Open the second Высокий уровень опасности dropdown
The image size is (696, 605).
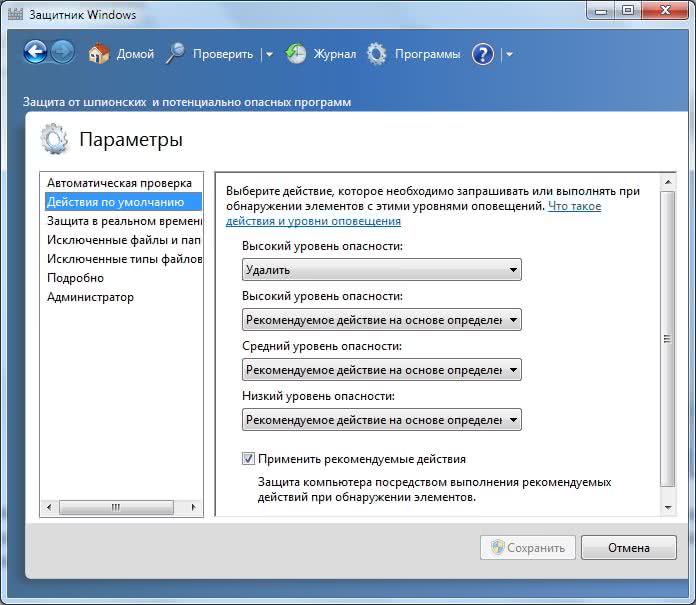(382, 320)
